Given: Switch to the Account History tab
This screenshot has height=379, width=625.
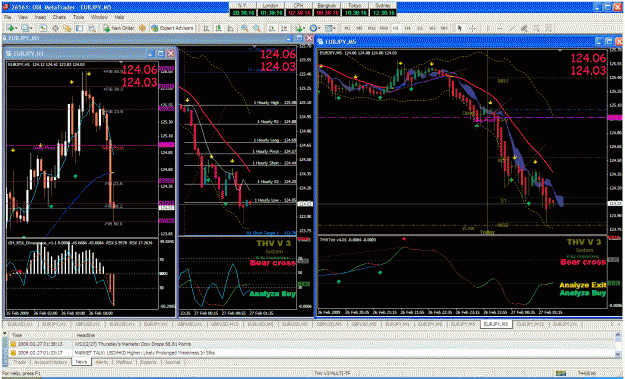Looking at the screenshot, I should pyautogui.click(x=51, y=362).
